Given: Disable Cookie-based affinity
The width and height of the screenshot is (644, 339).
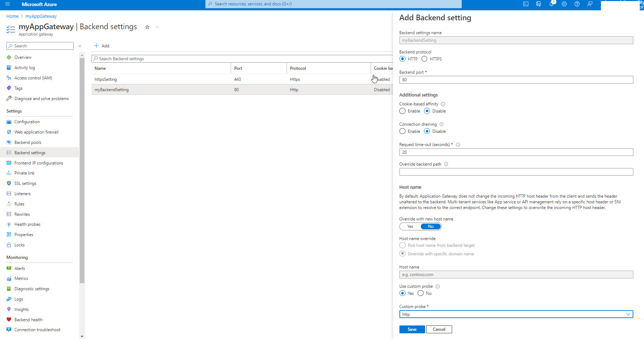Looking at the screenshot, I should pos(427,111).
